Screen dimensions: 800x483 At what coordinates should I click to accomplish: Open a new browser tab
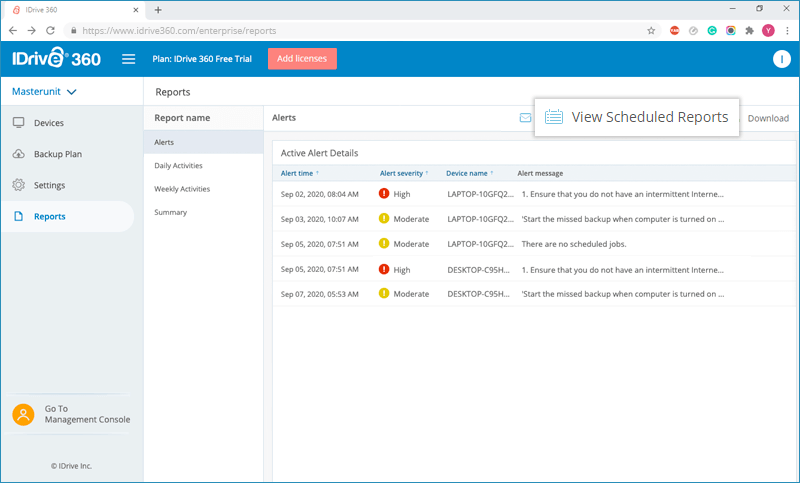click(x=158, y=10)
